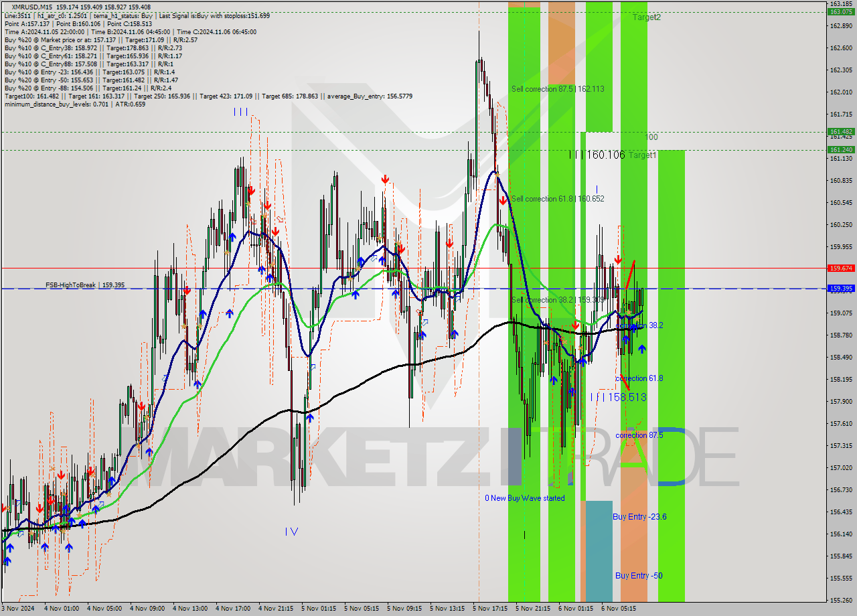Select the blue 158.513 wave price label
The image size is (857, 616).
point(627,397)
